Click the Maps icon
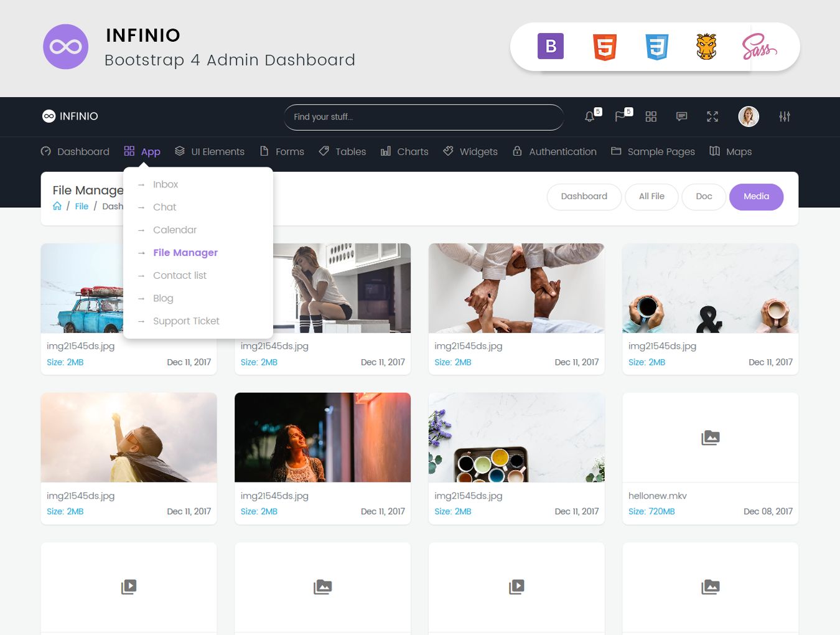The width and height of the screenshot is (840, 635). coord(715,151)
